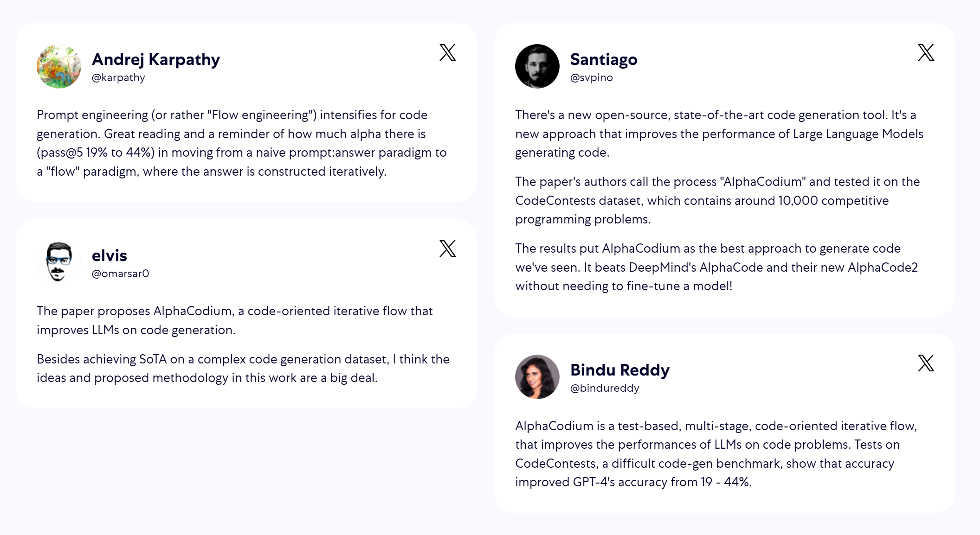Click Santiago's profile avatar
Screen dimensions: 980x535
537,66
